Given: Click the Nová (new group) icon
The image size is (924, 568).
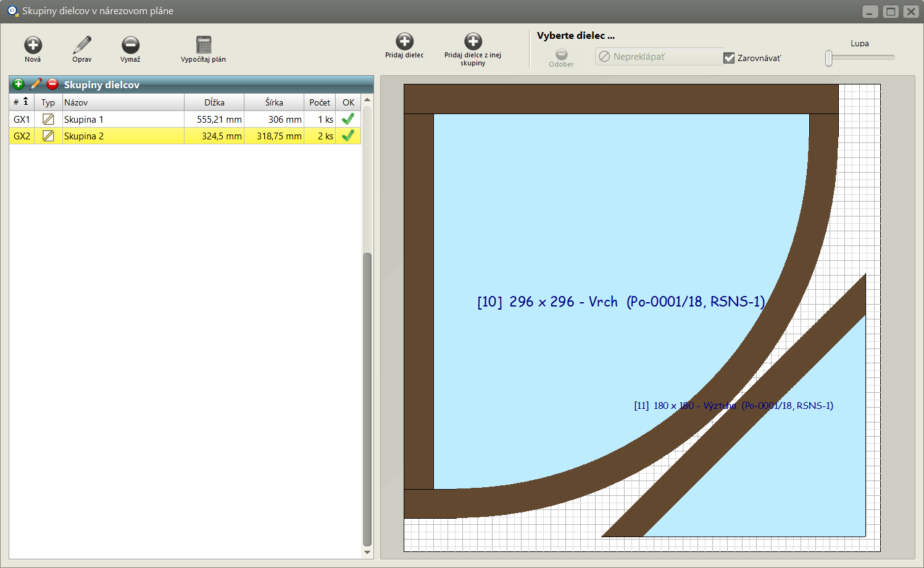Looking at the screenshot, I should pyautogui.click(x=33, y=45).
